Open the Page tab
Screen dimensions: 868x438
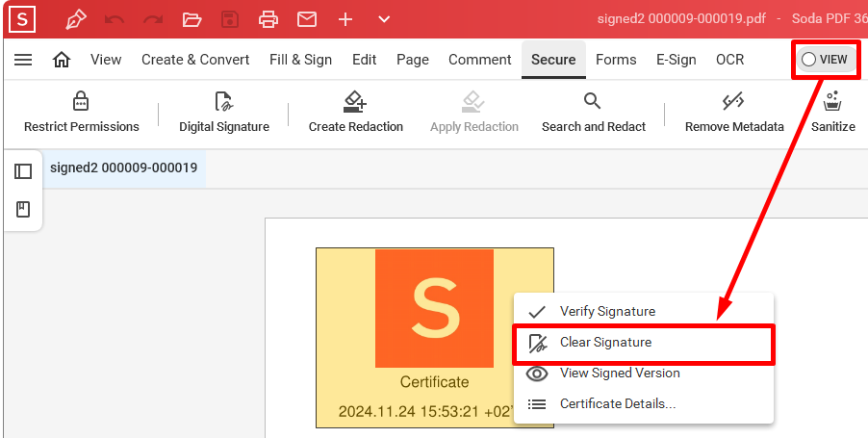[413, 60]
